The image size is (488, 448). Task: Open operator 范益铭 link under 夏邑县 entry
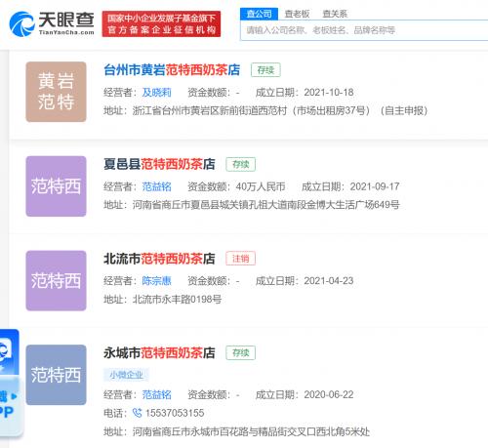[x=156, y=186]
